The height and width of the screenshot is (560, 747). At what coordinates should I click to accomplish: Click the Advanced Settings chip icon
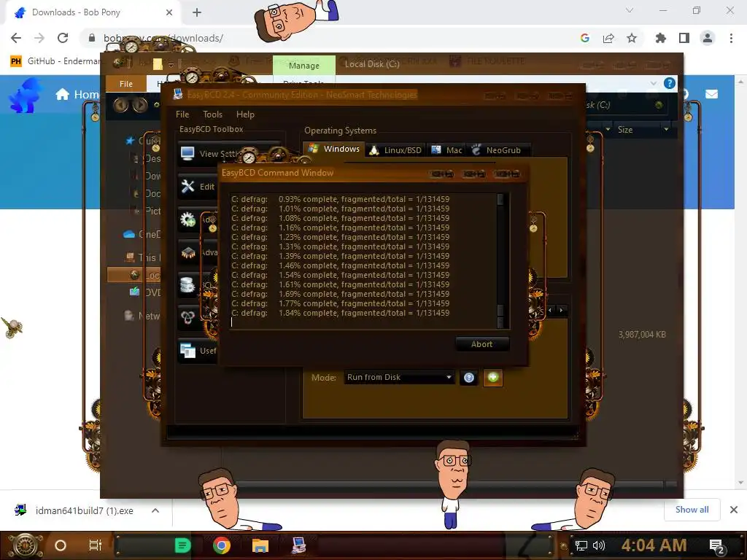[x=188, y=252]
